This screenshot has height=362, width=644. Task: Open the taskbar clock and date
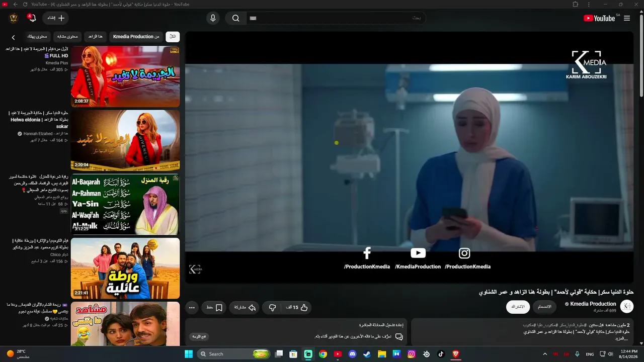coord(629,354)
